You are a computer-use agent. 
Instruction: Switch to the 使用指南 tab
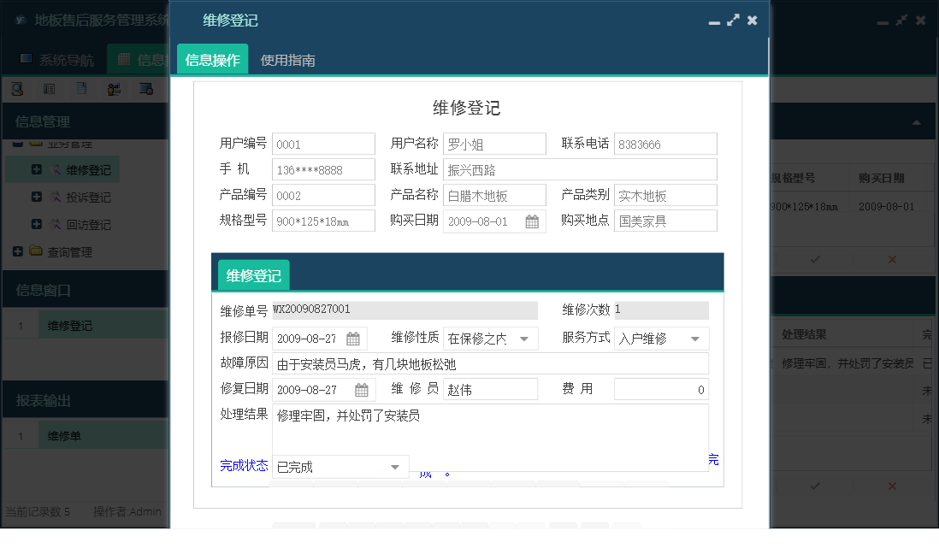click(290, 61)
